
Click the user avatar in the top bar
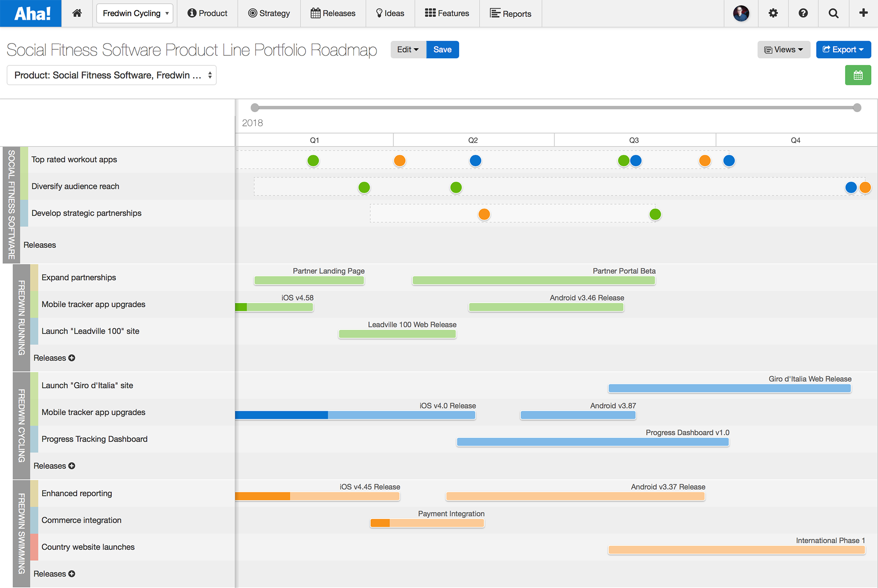[741, 13]
